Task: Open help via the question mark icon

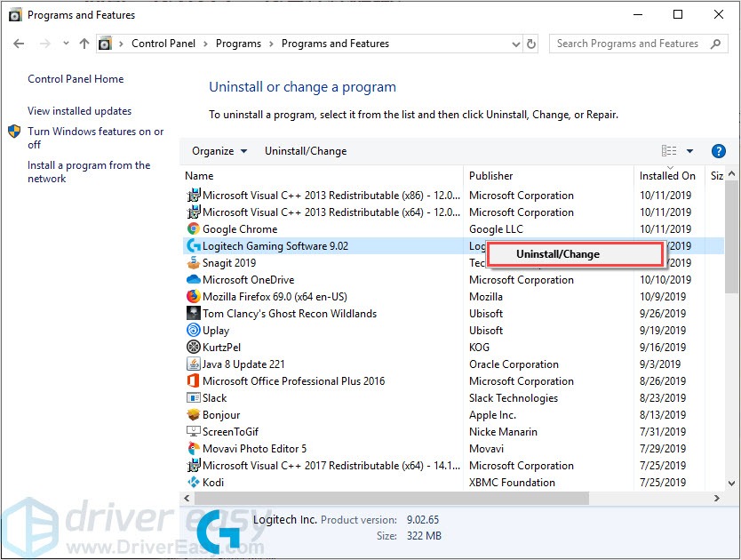Action: coord(719,150)
